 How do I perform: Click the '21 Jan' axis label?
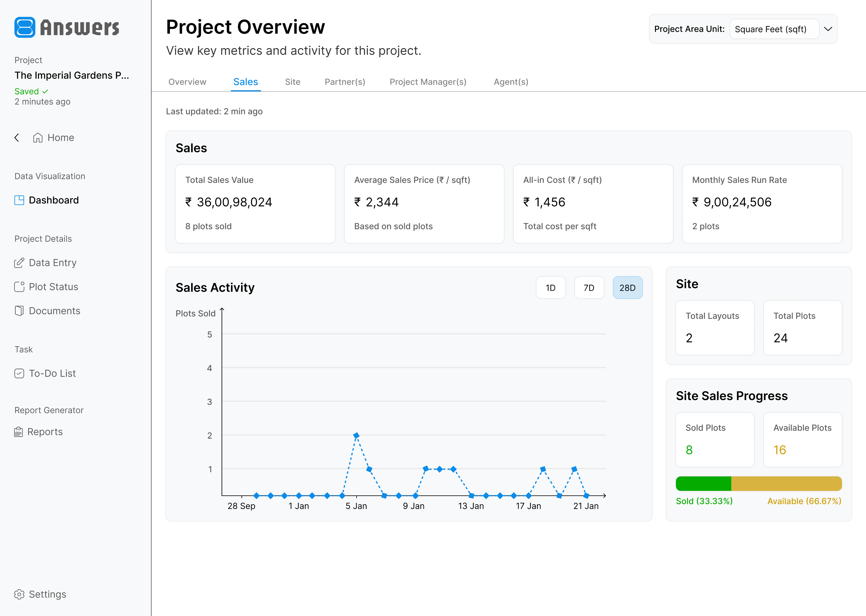pos(586,506)
